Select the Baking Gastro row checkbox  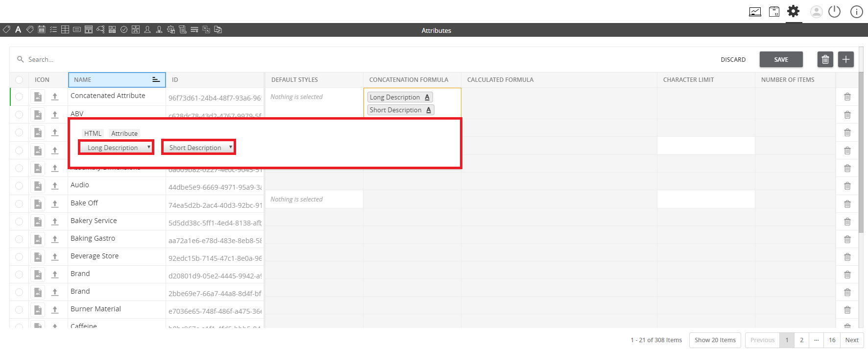(x=19, y=239)
